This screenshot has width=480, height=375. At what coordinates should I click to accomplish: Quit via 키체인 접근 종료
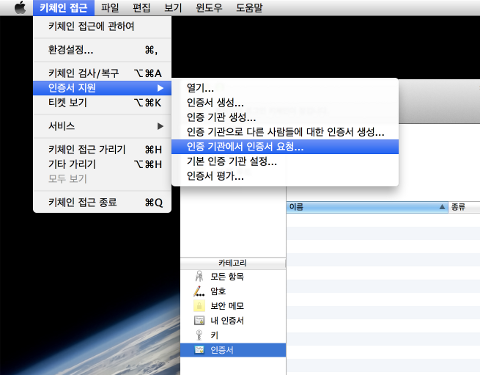click(x=102, y=202)
